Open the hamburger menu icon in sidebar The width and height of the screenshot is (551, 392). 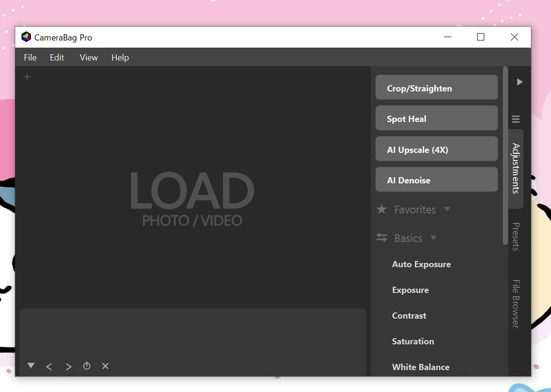[x=515, y=119]
